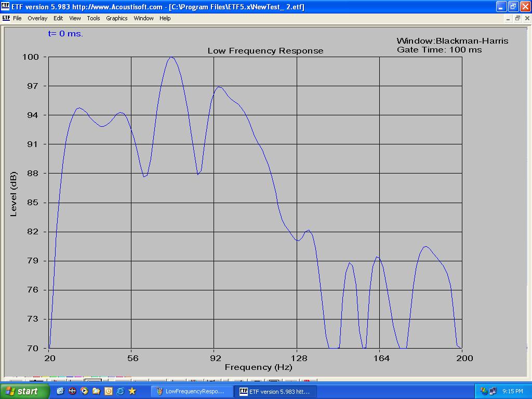Select the ETF version 5.983 taskbar button

tap(274, 391)
